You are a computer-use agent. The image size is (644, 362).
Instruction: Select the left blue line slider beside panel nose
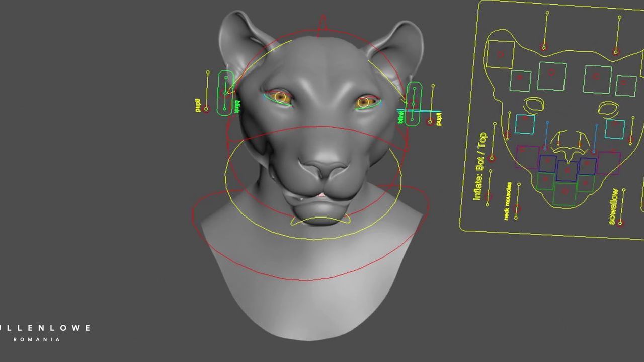point(547,135)
